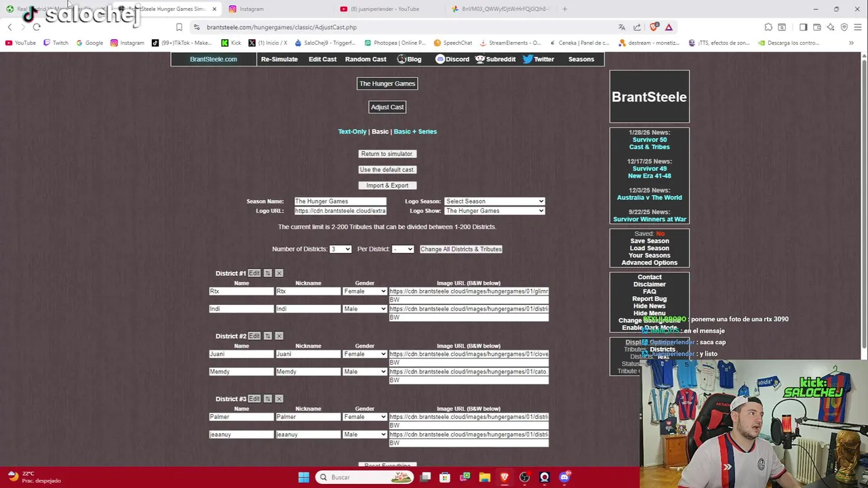
Task: Change gender dropdown for Rtx
Action: click(x=365, y=291)
